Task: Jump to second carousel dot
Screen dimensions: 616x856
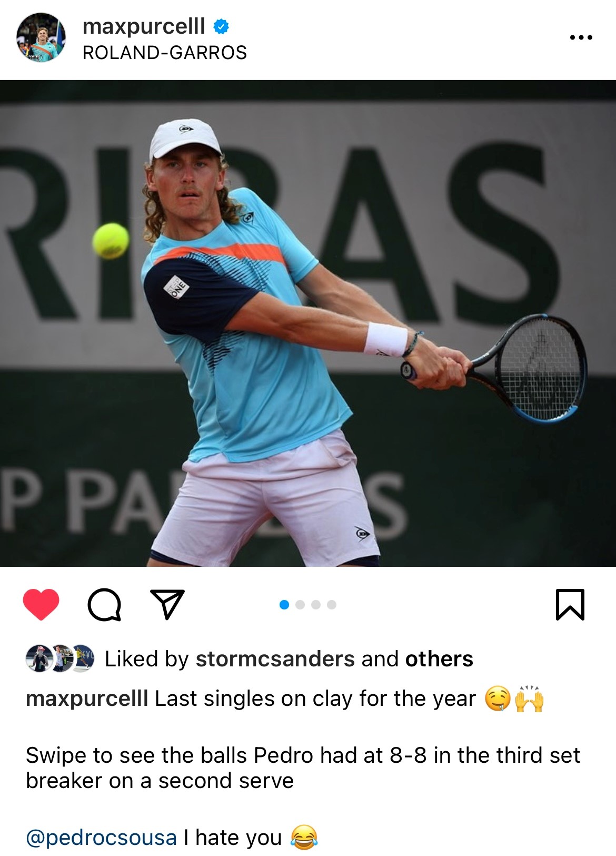Action: coord(300,605)
